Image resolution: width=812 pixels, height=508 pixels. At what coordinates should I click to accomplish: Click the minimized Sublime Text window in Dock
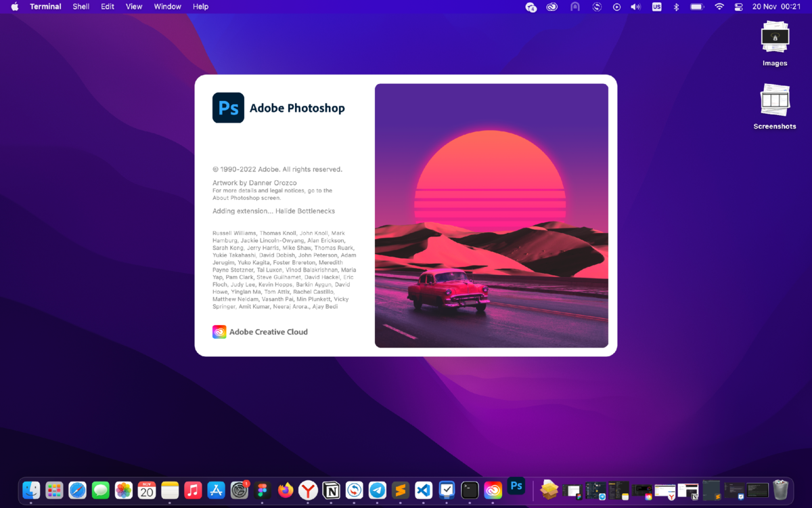711,490
